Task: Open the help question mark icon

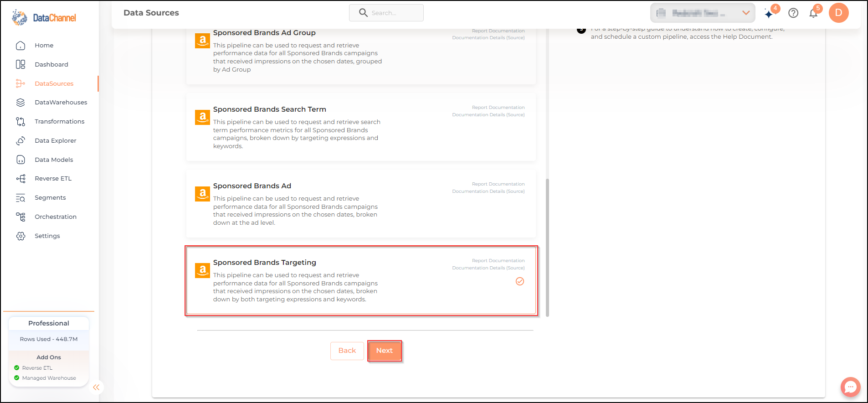Action: click(793, 13)
